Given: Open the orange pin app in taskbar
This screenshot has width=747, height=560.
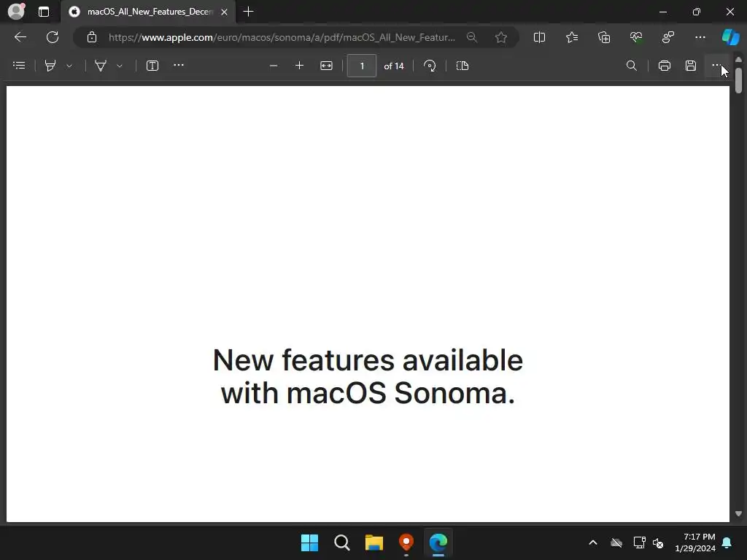Looking at the screenshot, I should pyautogui.click(x=406, y=542).
